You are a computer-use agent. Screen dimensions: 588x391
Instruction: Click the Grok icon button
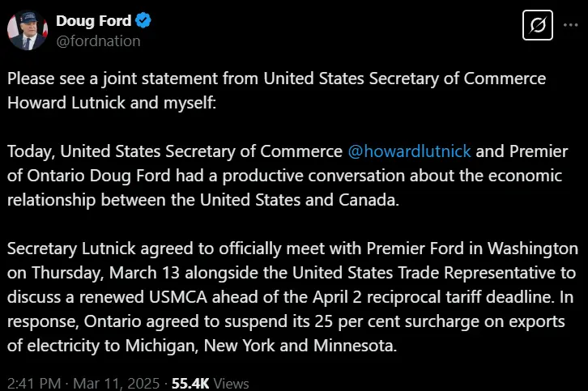pos(535,28)
